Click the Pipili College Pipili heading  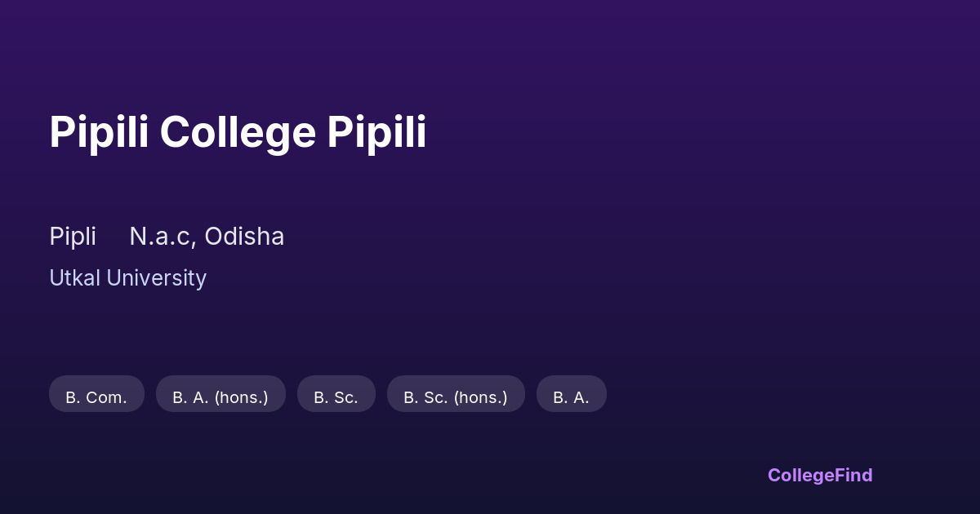[238, 132]
